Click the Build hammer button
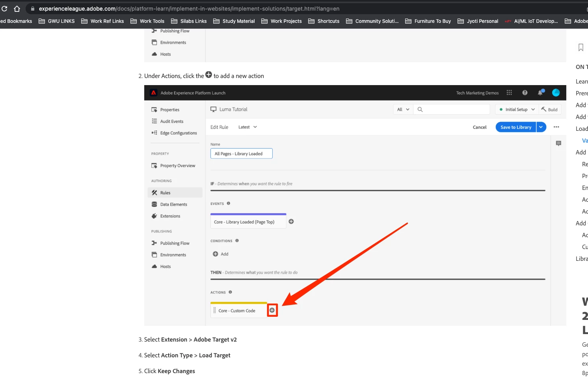 click(x=550, y=110)
